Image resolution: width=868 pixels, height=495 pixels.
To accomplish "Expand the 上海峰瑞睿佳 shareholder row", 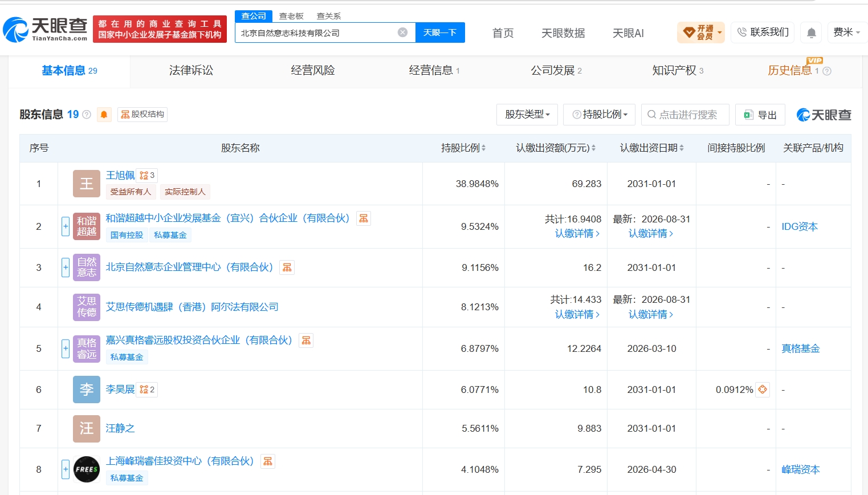I will coord(66,469).
